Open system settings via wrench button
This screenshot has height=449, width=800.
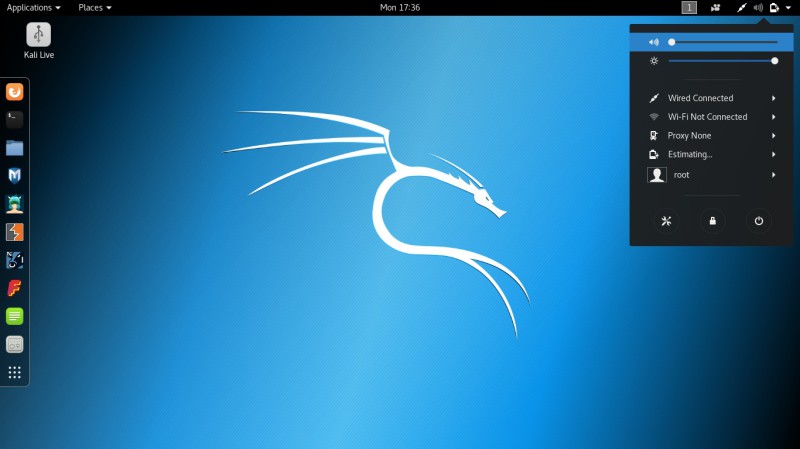pyautogui.click(x=666, y=221)
